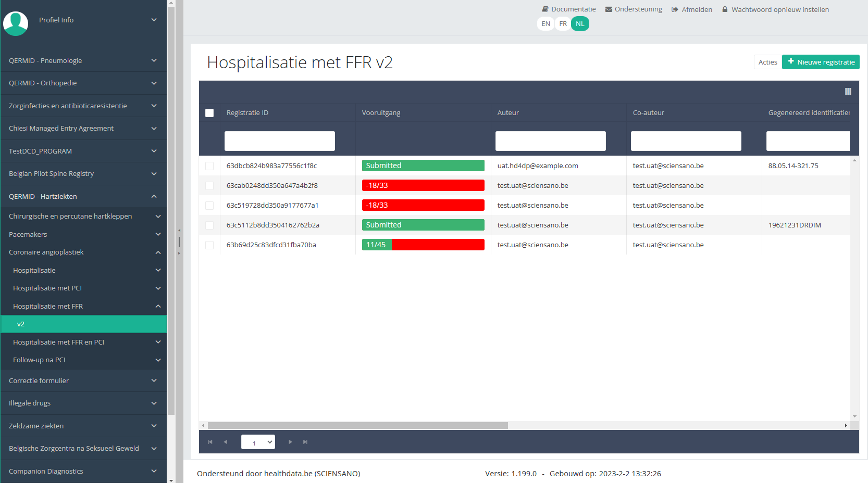Screen dimensions: 868x483
Task: Click the profile avatar icon
Action: (x=16, y=23)
